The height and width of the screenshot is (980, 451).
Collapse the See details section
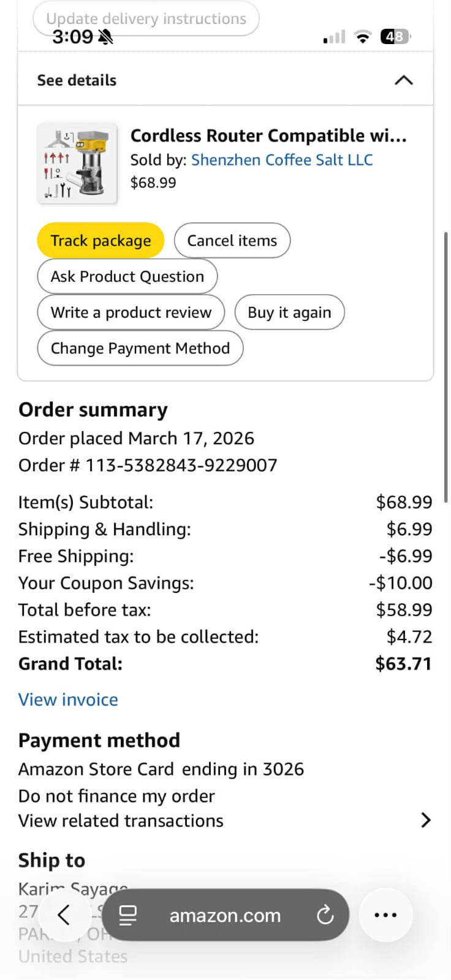tap(403, 80)
